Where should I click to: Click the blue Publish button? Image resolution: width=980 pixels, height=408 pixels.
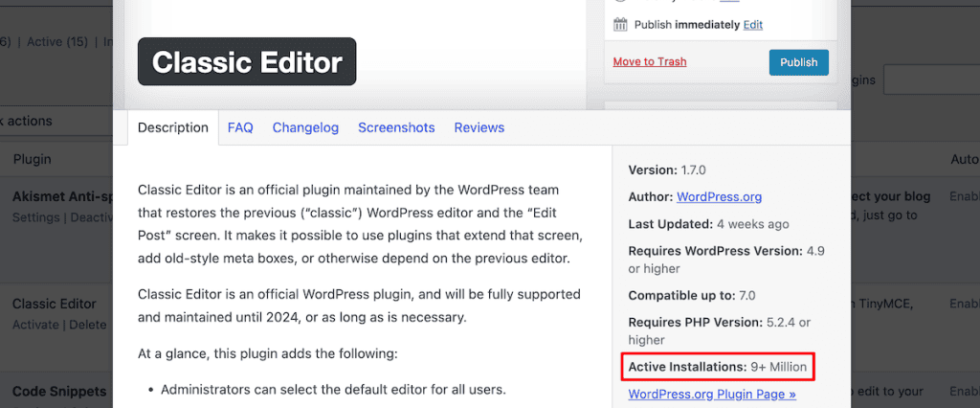[799, 62]
